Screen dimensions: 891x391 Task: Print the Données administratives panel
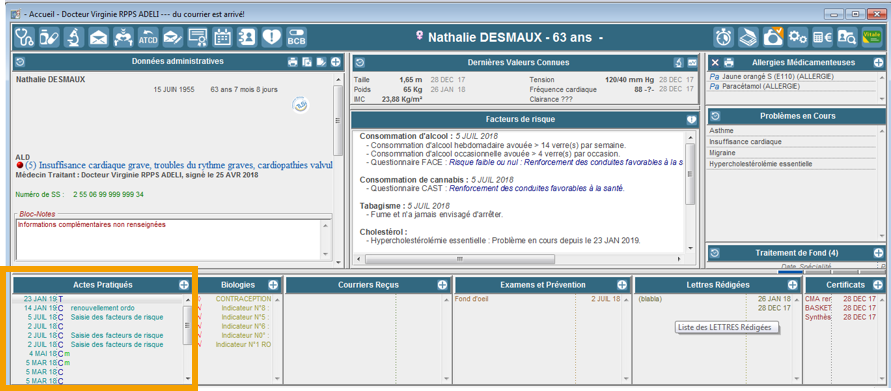pos(293,62)
